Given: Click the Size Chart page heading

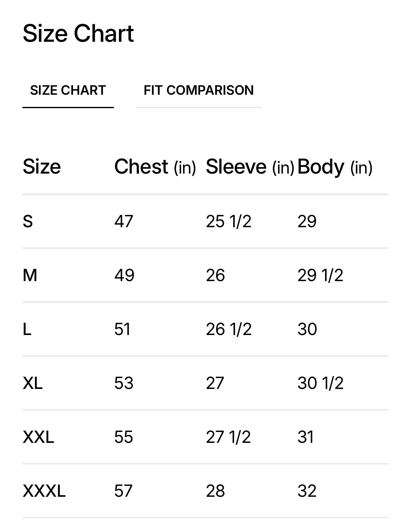Looking at the screenshot, I should [x=78, y=33].
